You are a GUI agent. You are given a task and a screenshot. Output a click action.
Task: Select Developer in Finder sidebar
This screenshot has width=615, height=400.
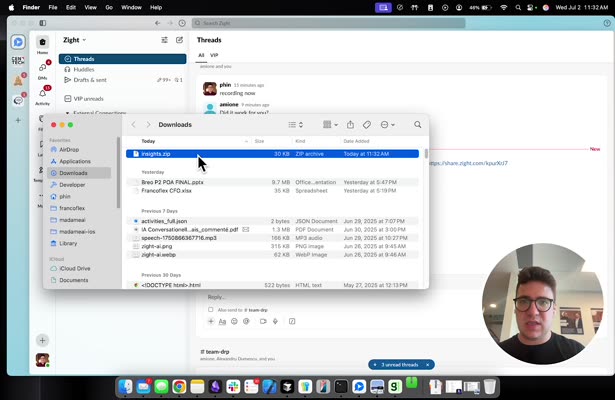[x=72, y=185]
